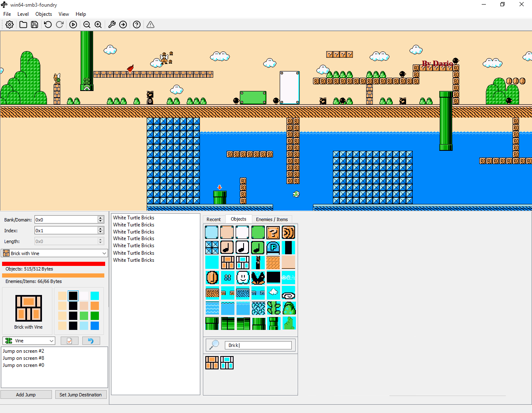Save the level with floppy icon
This screenshot has width=532, height=413.
click(x=34, y=25)
